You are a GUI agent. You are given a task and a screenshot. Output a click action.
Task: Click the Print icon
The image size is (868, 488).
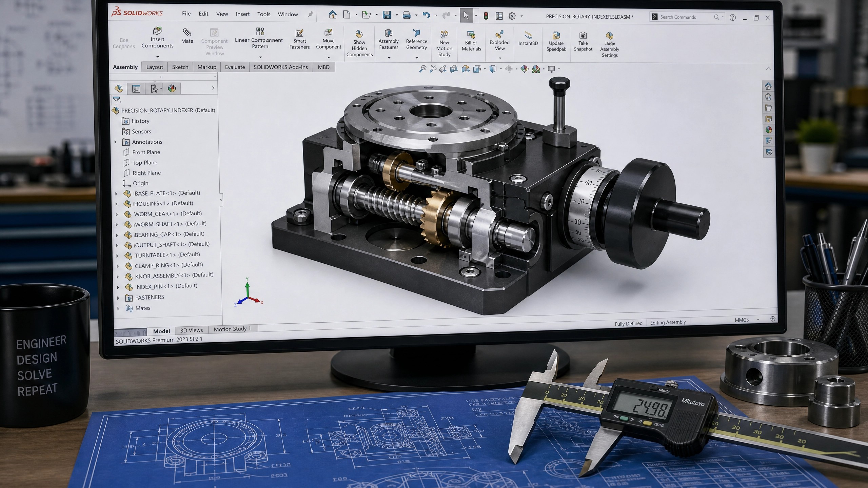point(406,15)
